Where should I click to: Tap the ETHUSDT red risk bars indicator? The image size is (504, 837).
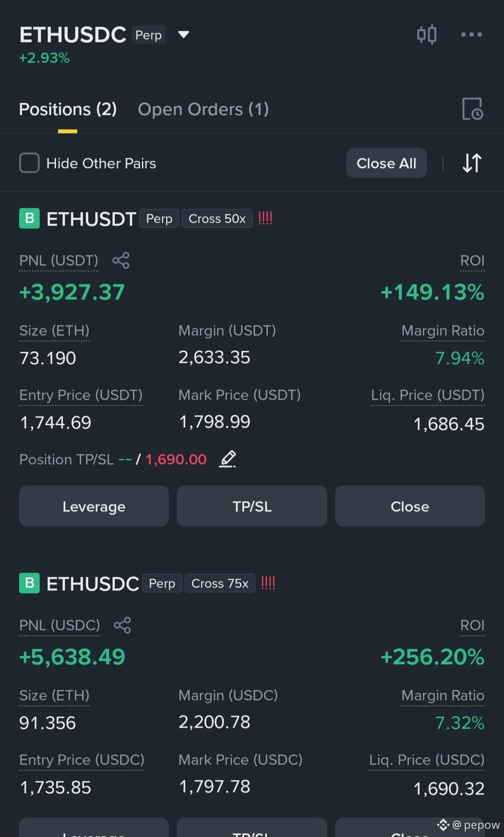266,218
